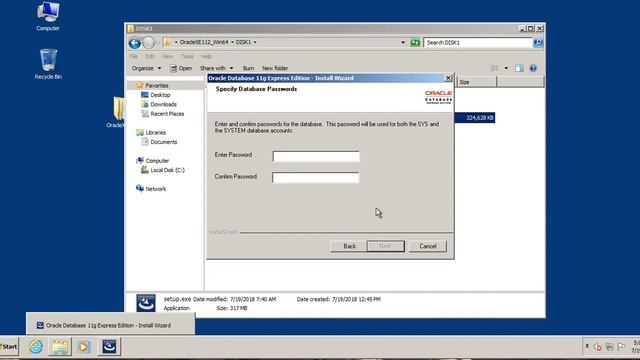Click the Next button in Install Wizard
Viewport: 640px width, 360px height.
click(385, 246)
